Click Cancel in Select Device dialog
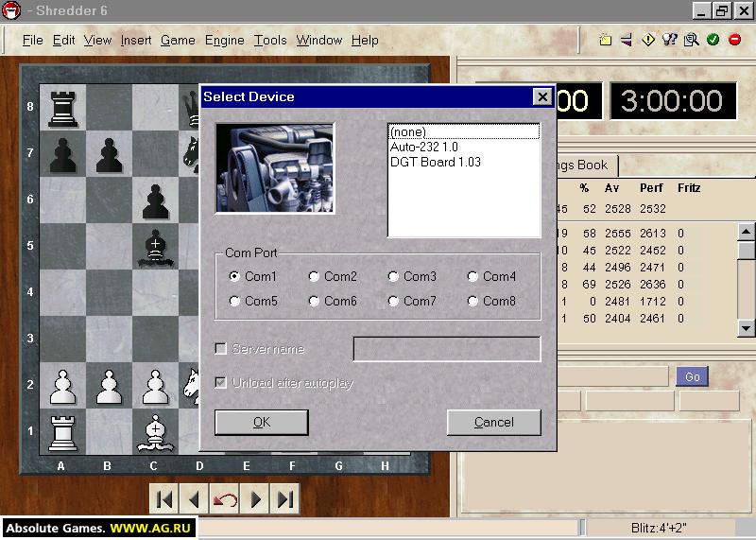This screenshot has height=540, width=756. [493, 422]
